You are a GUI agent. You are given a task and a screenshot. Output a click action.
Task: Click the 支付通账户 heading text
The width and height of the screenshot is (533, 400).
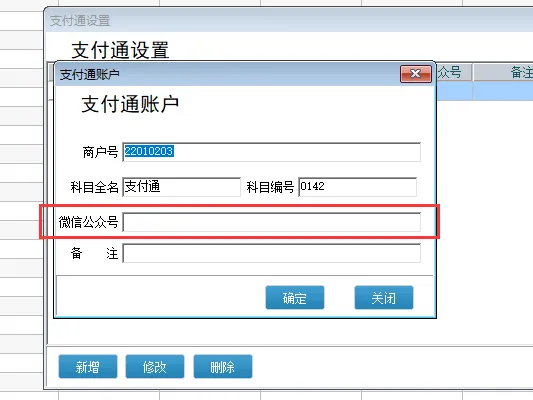tap(130, 104)
